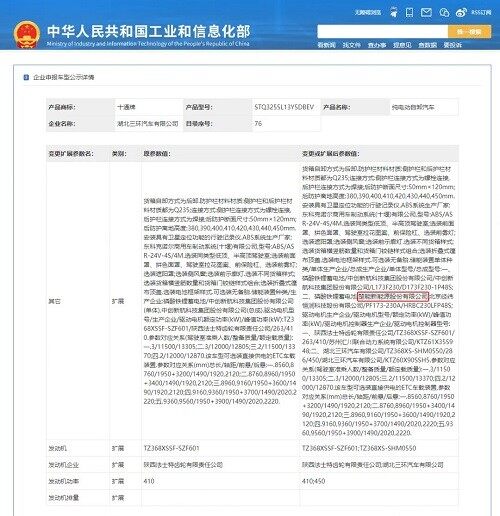This screenshot has width=500, height=516.
Task: Open the 查办事 navigation item
Action: click(x=377, y=45)
